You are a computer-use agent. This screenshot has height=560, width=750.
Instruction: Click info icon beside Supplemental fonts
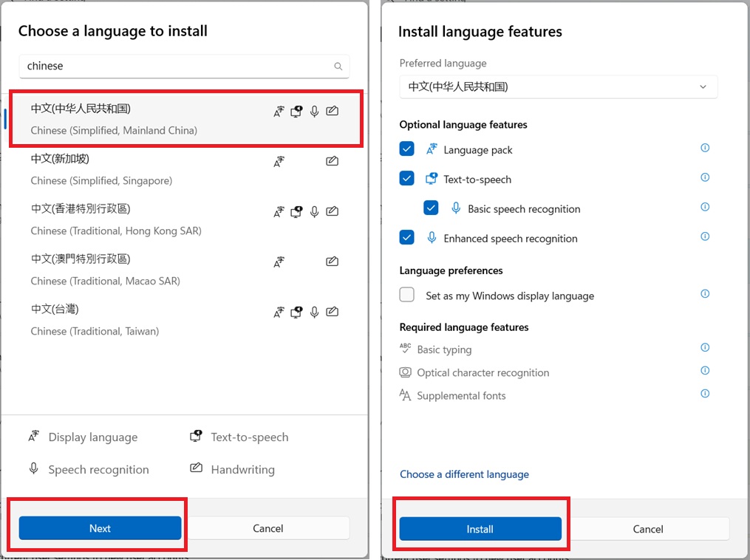pyautogui.click(x=705, y=394)
